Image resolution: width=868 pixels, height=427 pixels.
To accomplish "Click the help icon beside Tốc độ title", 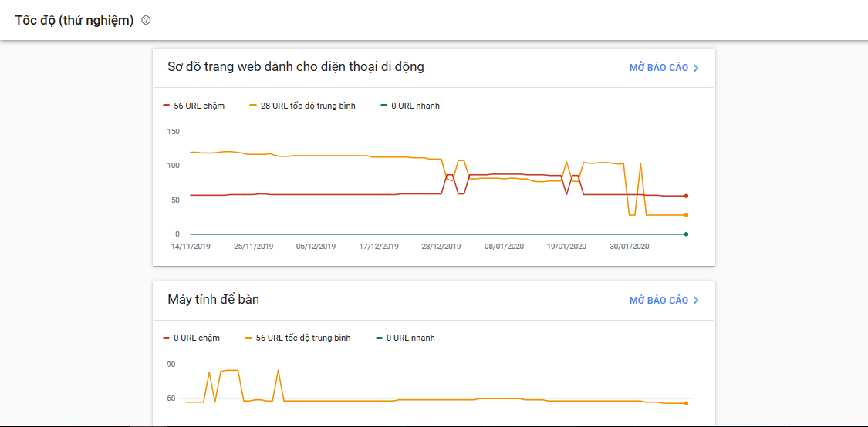I will pyautogui.click(x=147, y=21).
